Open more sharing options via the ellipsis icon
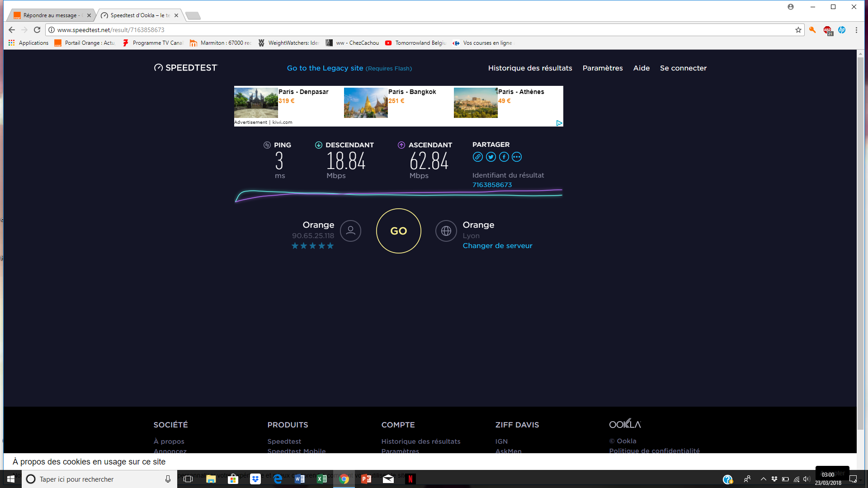The width and height of the screenshot is (868, 488). [517, 157]
